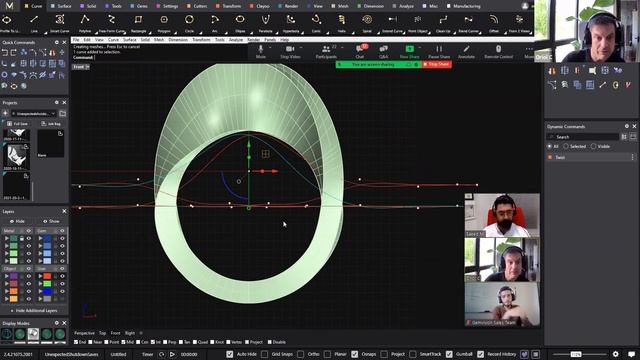Image resolution: width=640 pixels, height=360 pixels.
Task: Click Redo in Quick Commands
Action: coord(14,53)
